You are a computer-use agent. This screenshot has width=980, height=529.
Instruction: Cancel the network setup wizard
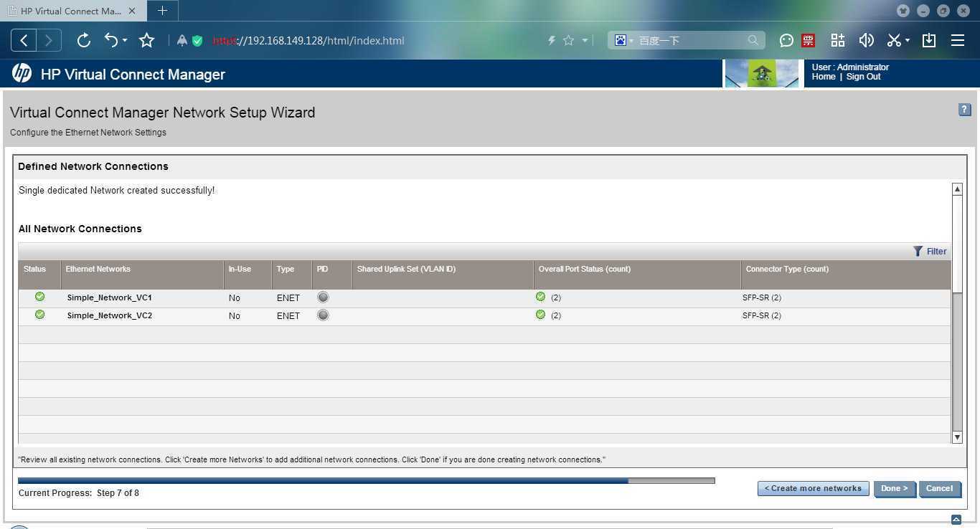[x=939, y=488]
